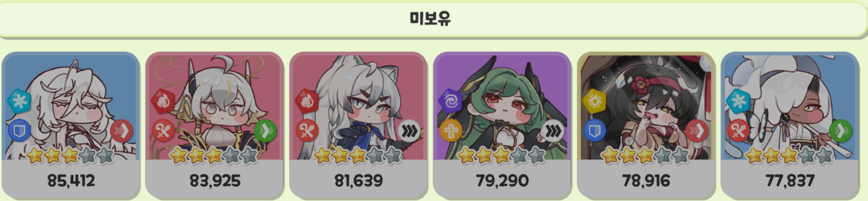Click the blue shield role icon on 85,412 card
The height and width of the screenshot is (201, 868).
point(19,132)
